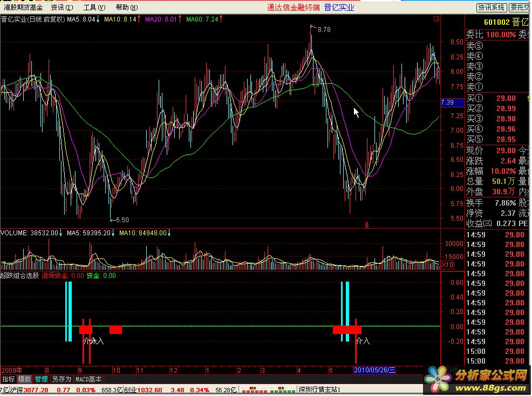The height and width of the screenshot is (396, 532).
Task: Click the 另存为 tab
Action: click(x=62, y=379)
